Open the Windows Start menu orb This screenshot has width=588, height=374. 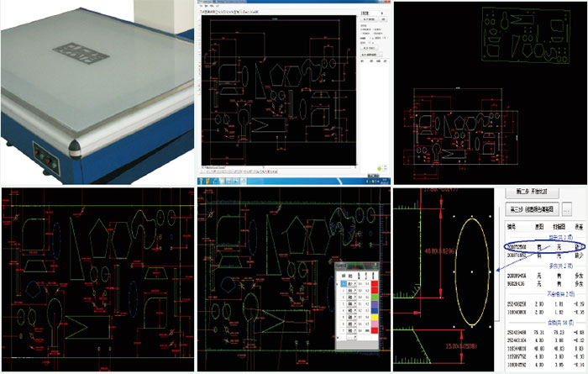[x=202, y=182]
